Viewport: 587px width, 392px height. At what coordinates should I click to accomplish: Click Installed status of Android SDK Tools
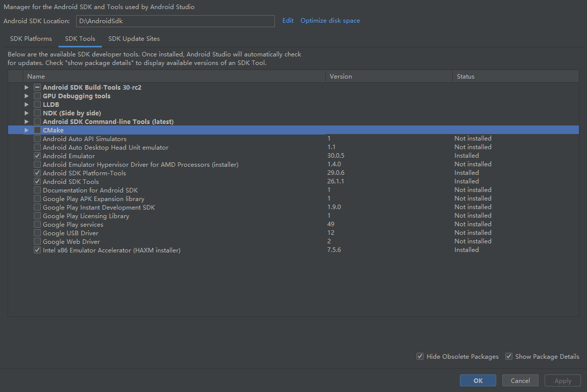pos(466,181)
